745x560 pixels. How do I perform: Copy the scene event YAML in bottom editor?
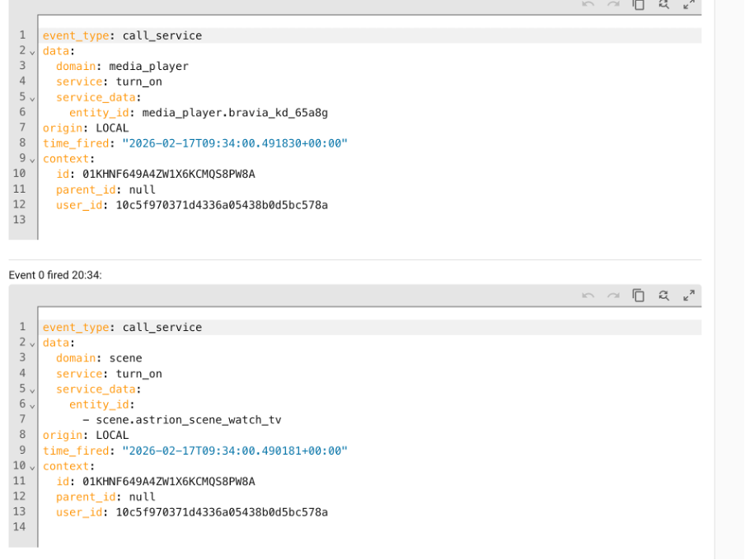[638, 296]
